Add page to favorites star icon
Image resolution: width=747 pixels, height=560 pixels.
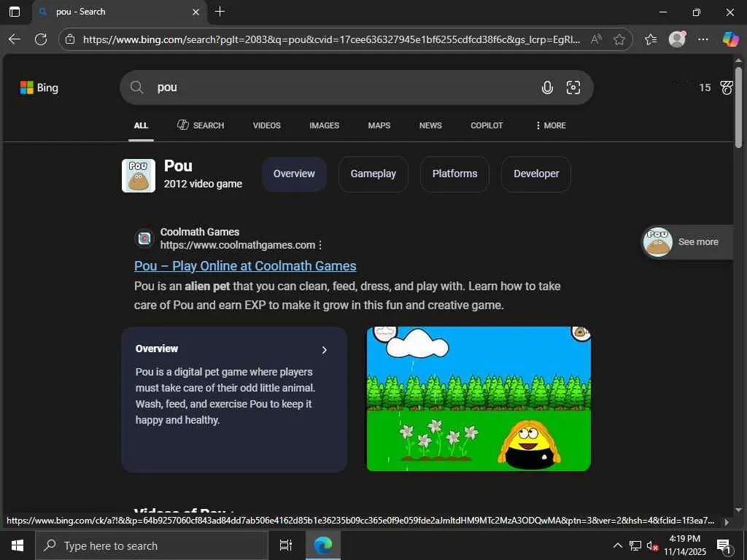click(x=619, y=39)
